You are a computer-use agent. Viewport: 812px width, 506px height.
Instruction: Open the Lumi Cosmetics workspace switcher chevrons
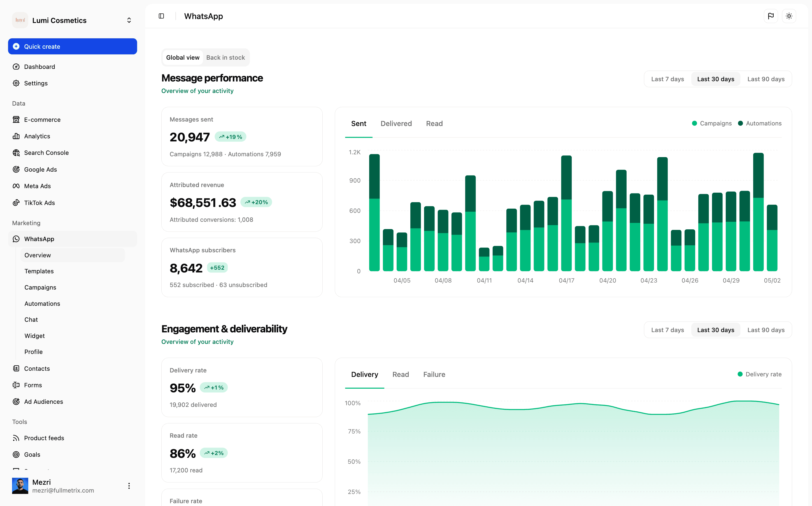click(129, 20)
